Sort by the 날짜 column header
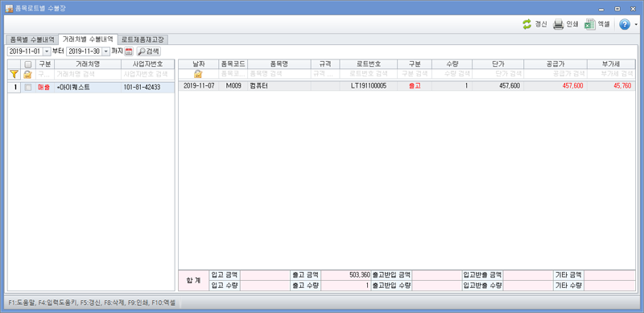 tap(198, 64)
